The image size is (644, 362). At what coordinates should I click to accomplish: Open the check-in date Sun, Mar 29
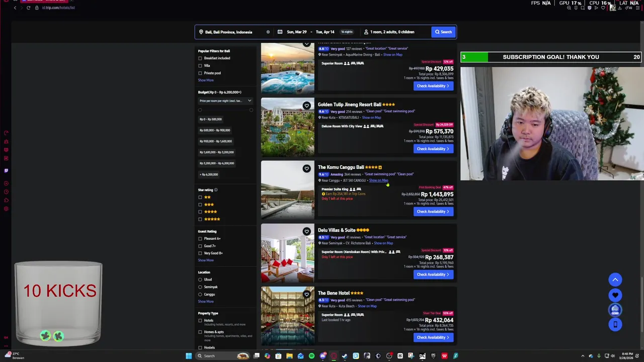(297, 32)
